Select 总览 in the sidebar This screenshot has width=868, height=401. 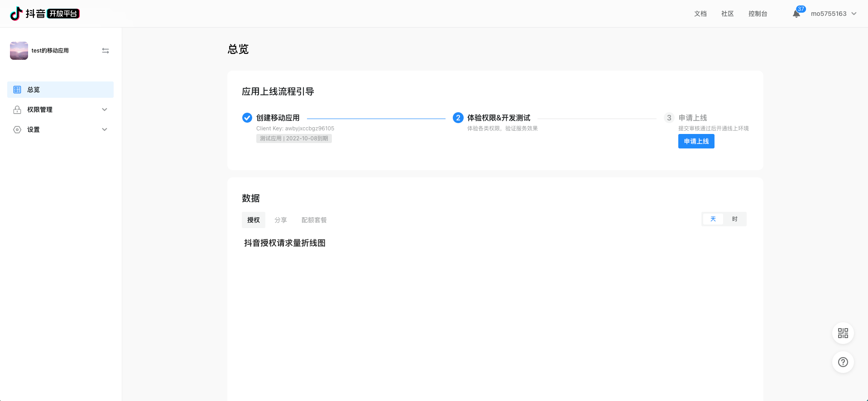[60, 90]
